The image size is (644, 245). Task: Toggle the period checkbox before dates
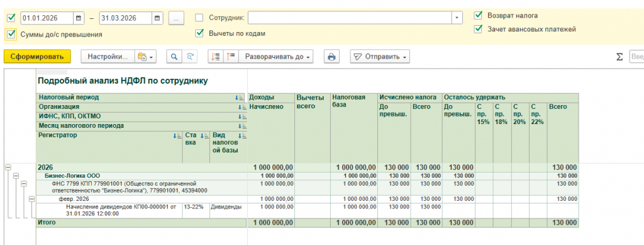click(11, 18)
